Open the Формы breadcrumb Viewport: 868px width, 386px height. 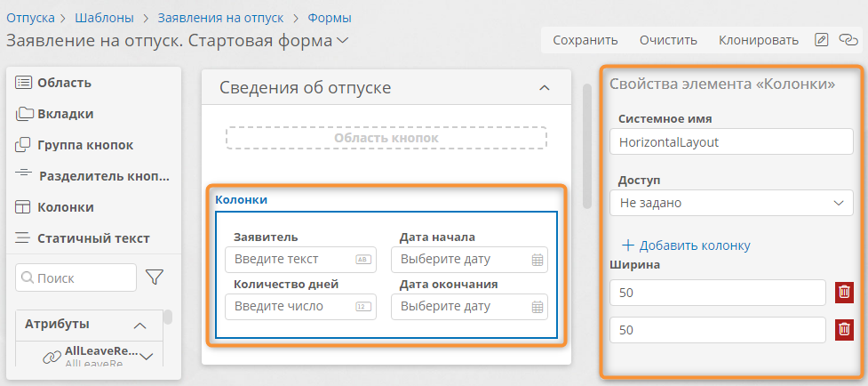pos(330,18)
